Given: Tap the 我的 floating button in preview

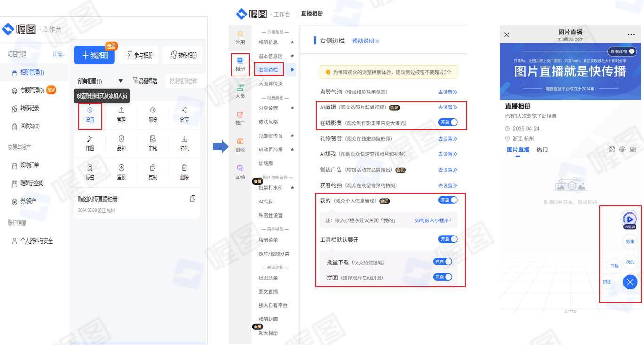Looking at the screenshot, I should tap(630, 262).
